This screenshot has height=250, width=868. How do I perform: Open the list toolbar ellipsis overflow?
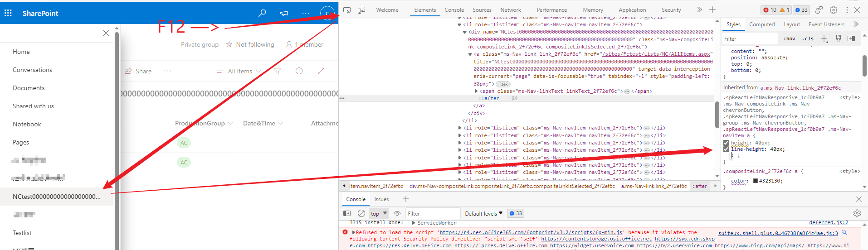click(x=168, y=71)
